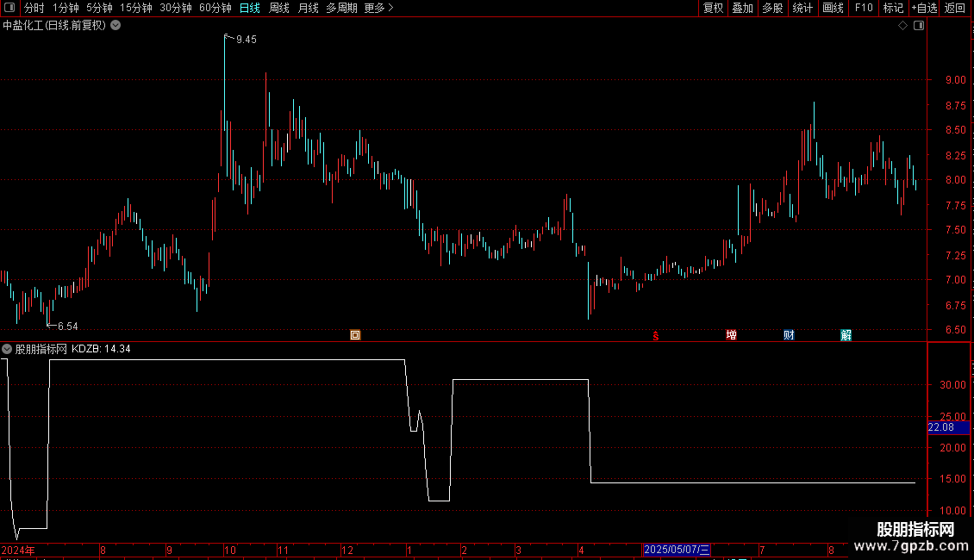Click the blue 财 financial marker
The width and height of the screenshot is (974, 560).
[789, 335]
